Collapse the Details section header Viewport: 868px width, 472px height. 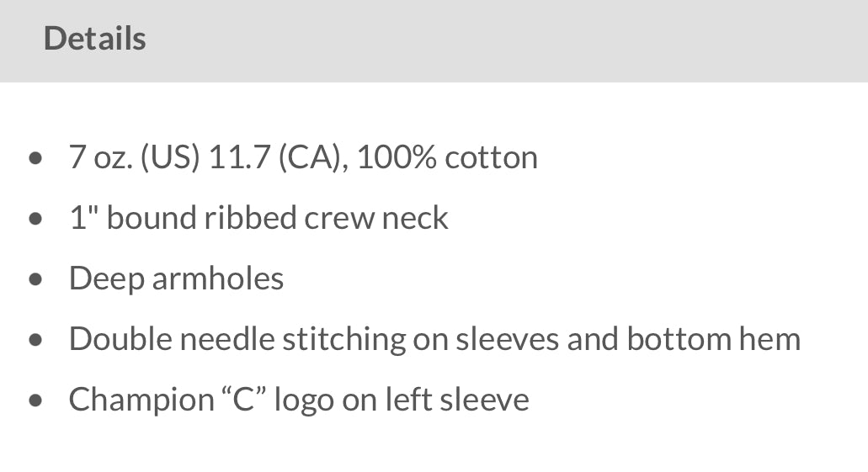pyautogui.click(x=95, y=40)
